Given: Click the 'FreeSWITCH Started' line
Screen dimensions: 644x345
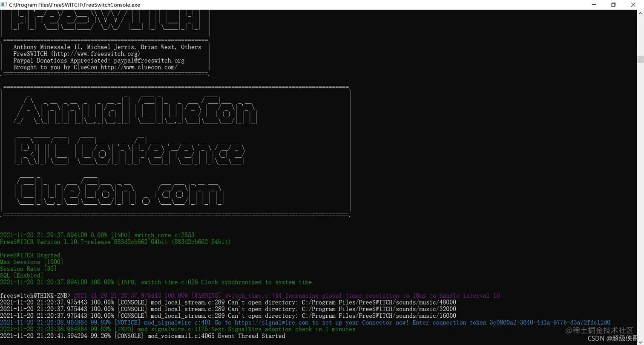Looking at the screenshot, I should (30, 255).
